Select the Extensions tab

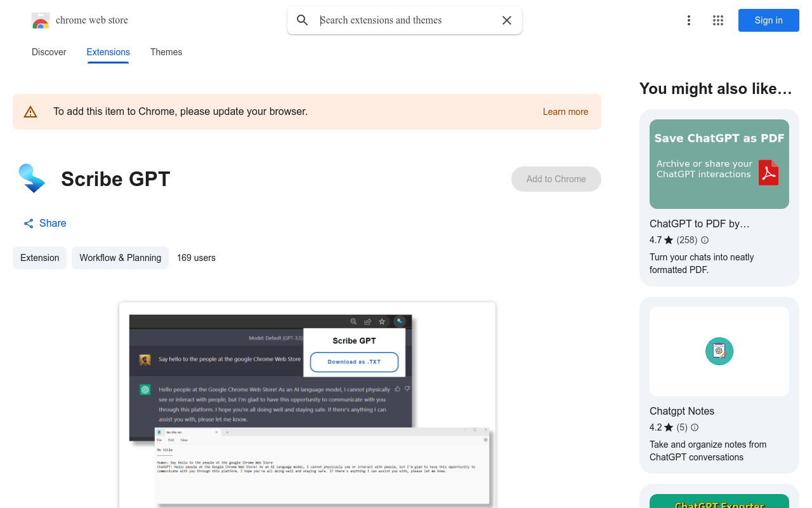click(108, 52)
